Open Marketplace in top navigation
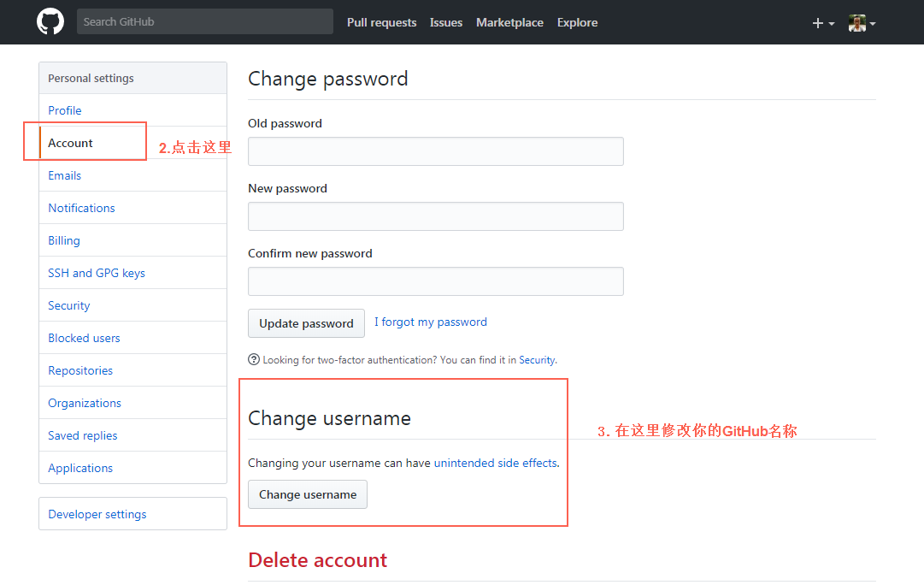924x585 pixels. pyautogui.click(x=509, y=22)
